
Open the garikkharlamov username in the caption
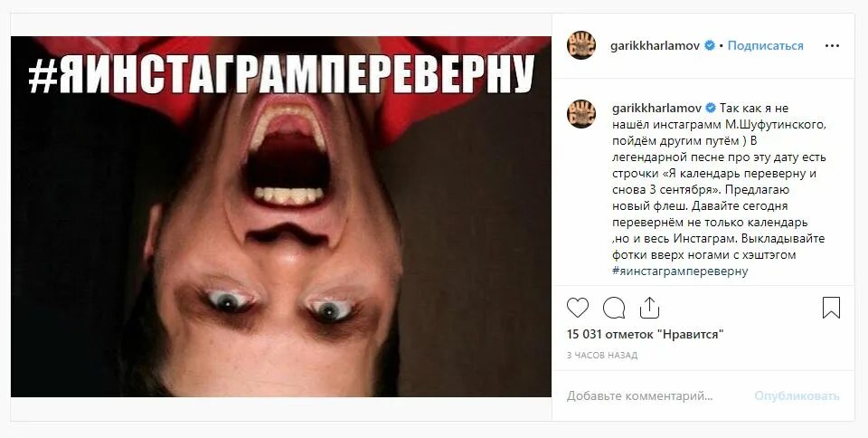point(656,108)
